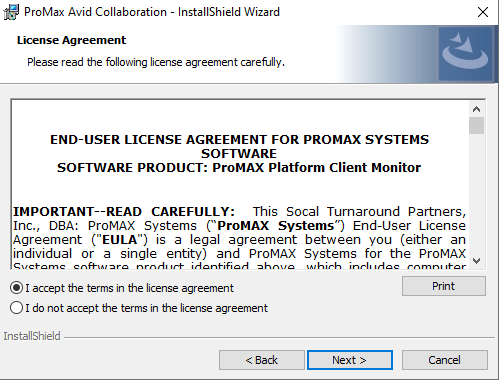Click the installer icon in the title bar
Viewport: 499px width, 380px height.
coord(11,12)
